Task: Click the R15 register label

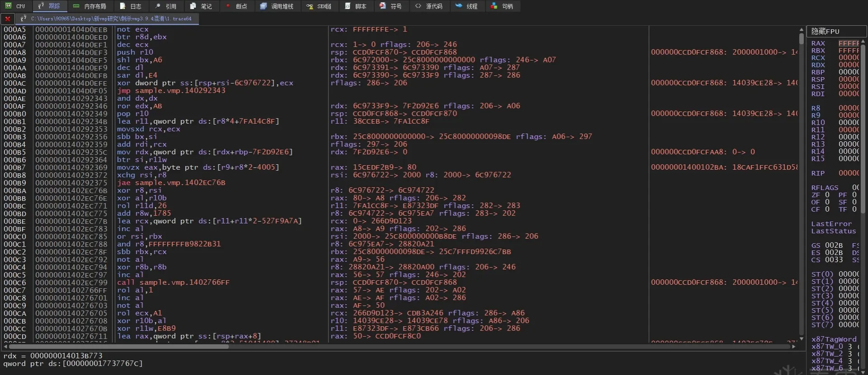Action: (x=818, y=159)
